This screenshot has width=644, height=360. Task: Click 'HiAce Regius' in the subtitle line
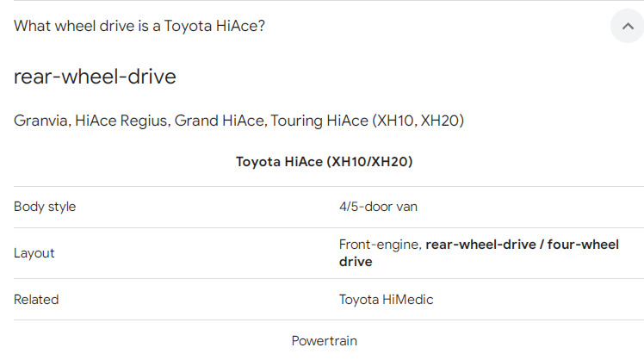[x=121, y=121]
